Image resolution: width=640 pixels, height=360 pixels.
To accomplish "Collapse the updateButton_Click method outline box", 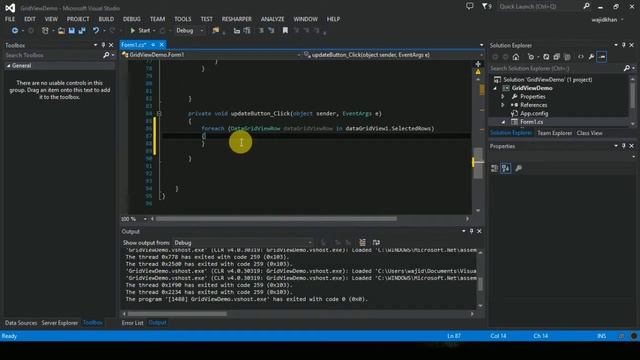I will pyautogui.click(x=159, y=114).
